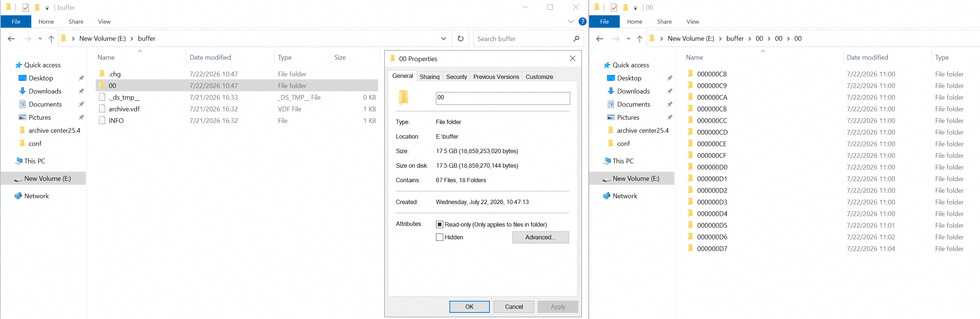Select archive center25.4 in 00 window sidebar
Image resolution: width=980 pixels, height=319 pixels.
638,131
